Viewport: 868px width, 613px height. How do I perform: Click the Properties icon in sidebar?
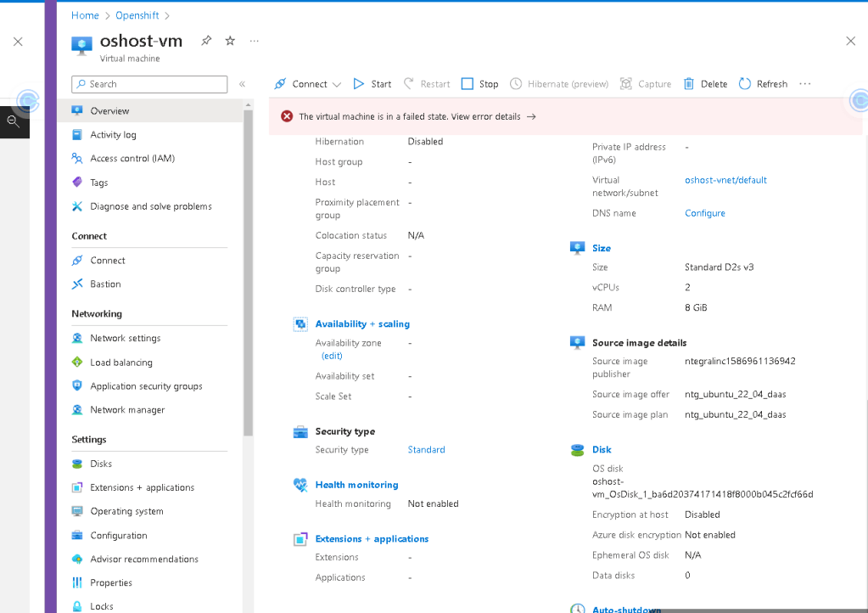pyautogui.click(x=77, y=582)
